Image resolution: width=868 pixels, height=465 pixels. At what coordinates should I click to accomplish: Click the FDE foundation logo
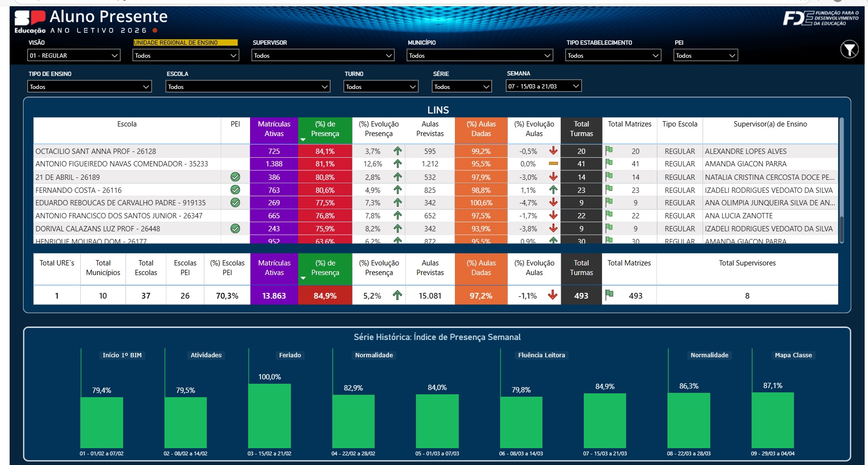coord(820,18)
